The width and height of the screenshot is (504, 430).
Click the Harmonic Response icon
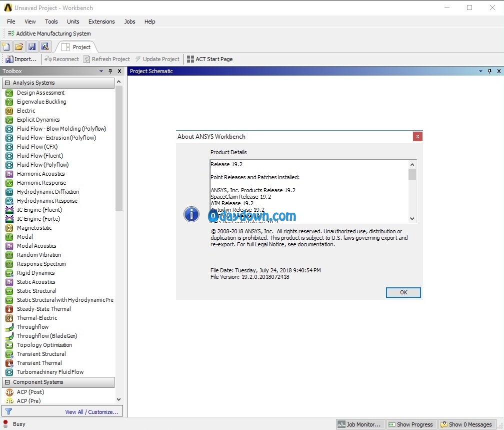[x=9, y=183]
